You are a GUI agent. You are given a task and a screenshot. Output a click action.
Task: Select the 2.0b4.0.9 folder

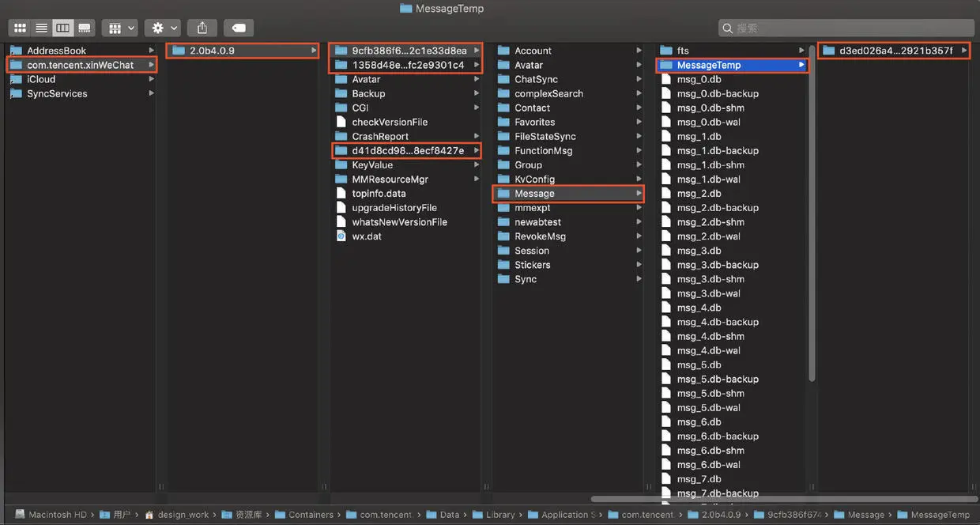coord(243,51)
